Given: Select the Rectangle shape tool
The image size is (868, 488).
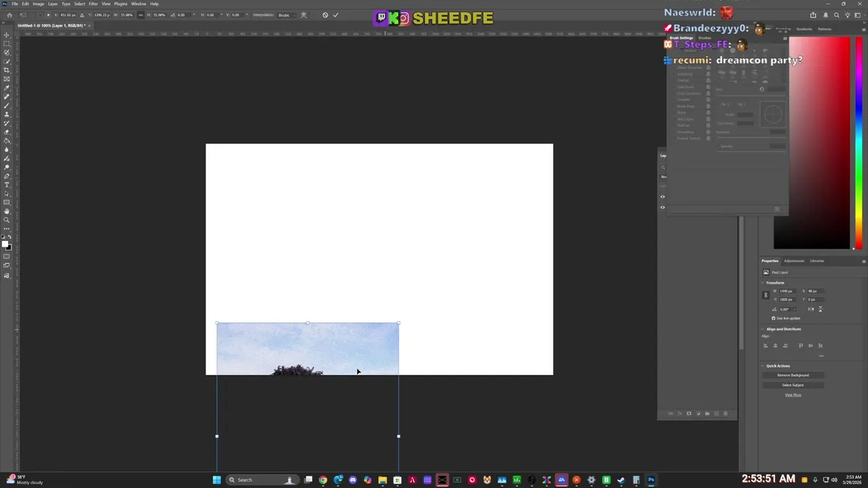Looking at the screenshot, I should tap(7, 202).
